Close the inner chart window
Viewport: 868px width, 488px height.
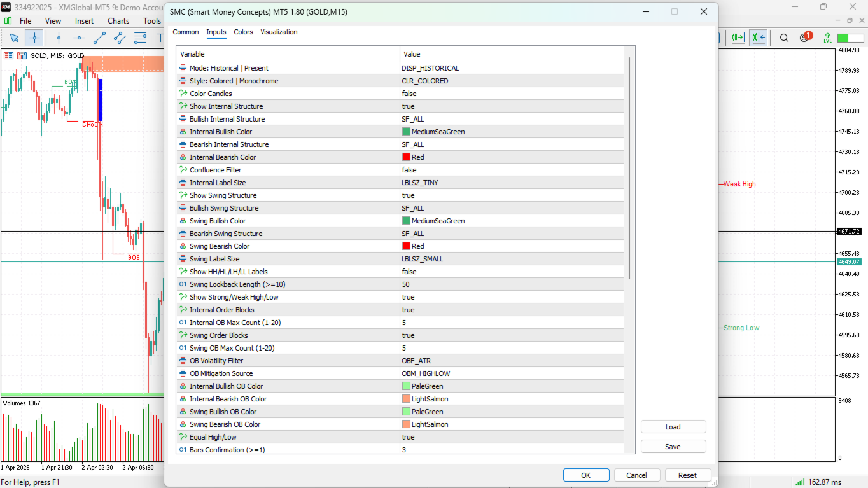click(861, 20)
